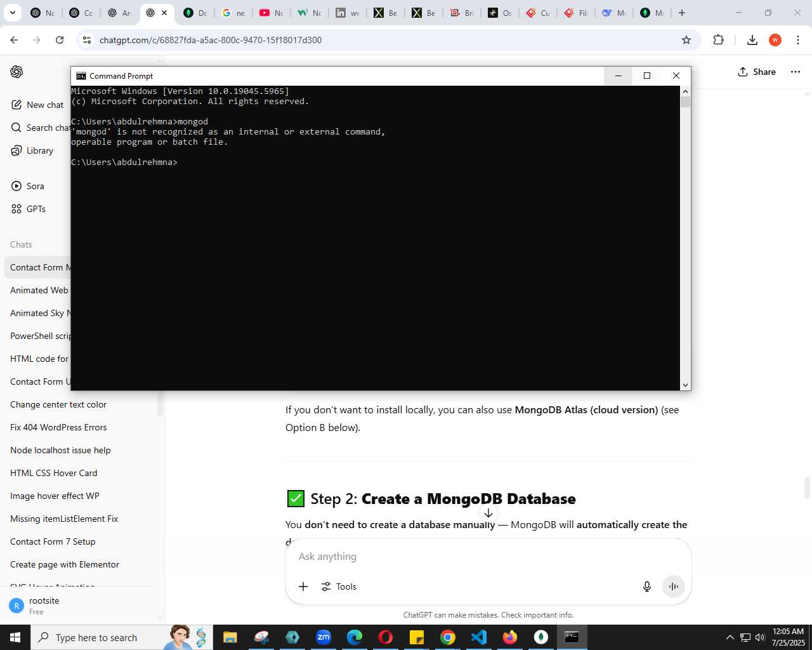Open Search chats in sidebar
This screenshot has height=650, width=812.
pyautogui.click(x=41, y=128)
